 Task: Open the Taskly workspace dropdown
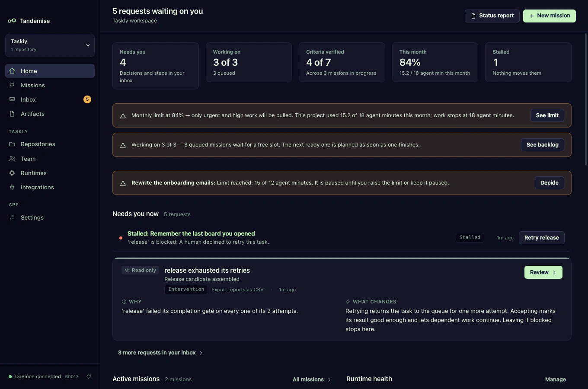pos(50,45)
